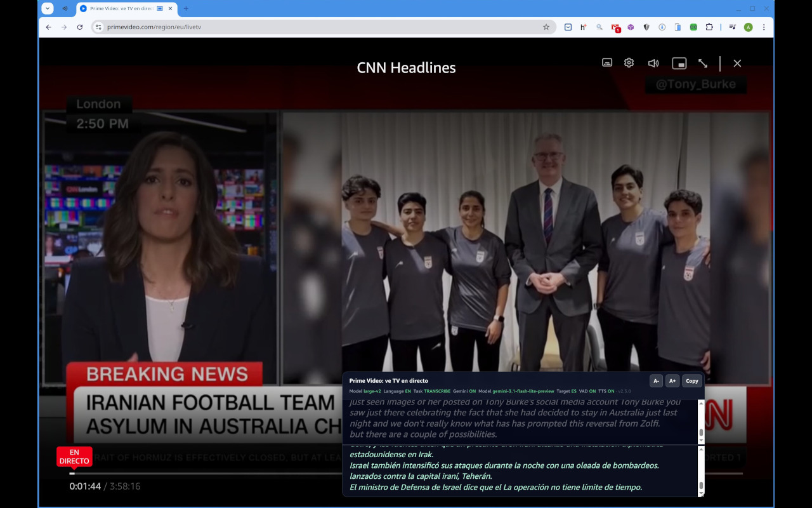Viewport: 812px width, 508px height.
Task: Mute the video using the speaker icon
Action: point(653,63)
